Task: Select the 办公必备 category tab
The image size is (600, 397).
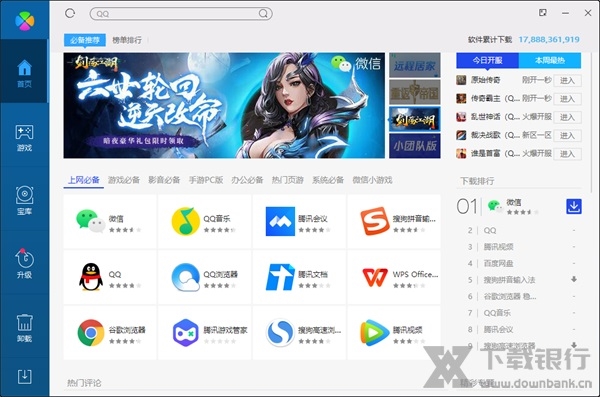Action: 247,180
